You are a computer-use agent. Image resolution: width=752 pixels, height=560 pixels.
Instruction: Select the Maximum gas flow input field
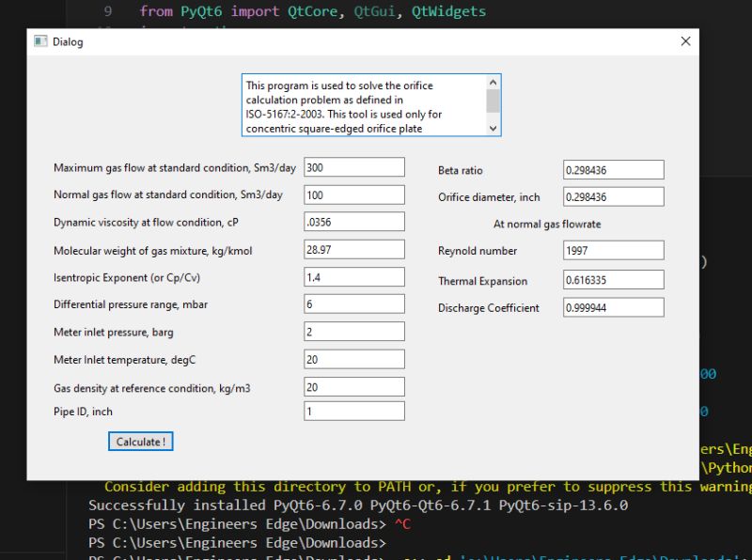[353, 166]
